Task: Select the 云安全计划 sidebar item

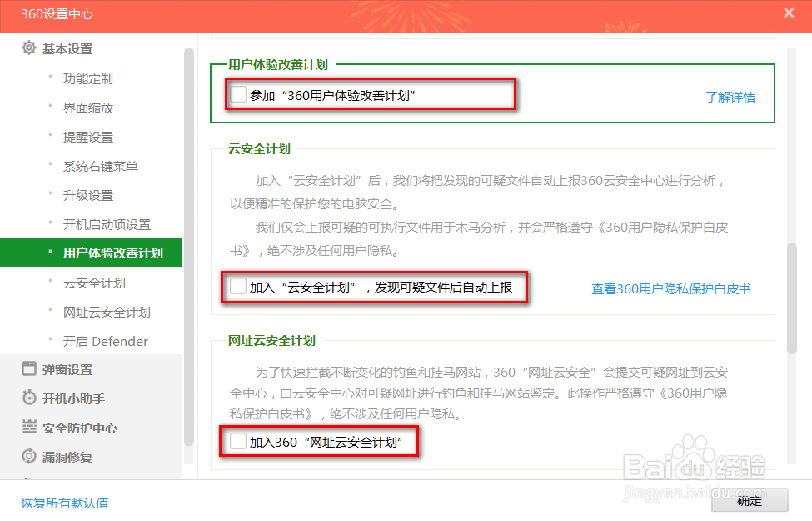Action: (x=94, y=283)
